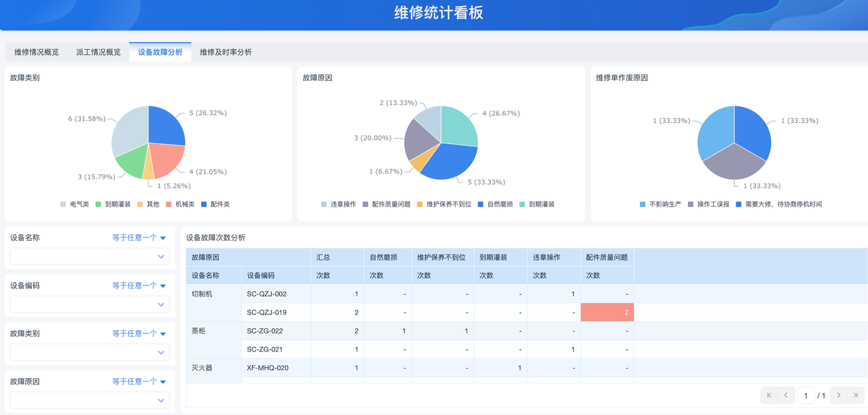The width and height of the screenshot is (868, 415).
Task: Click chevron icon in 设备名称 select box
Action: pos(161,257)
